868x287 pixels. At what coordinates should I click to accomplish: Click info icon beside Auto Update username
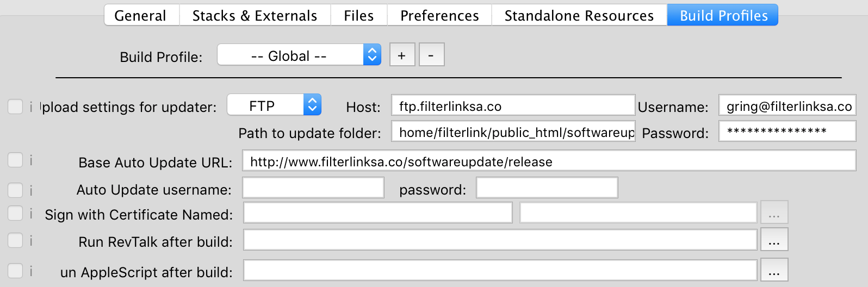[x=31, y=190]
